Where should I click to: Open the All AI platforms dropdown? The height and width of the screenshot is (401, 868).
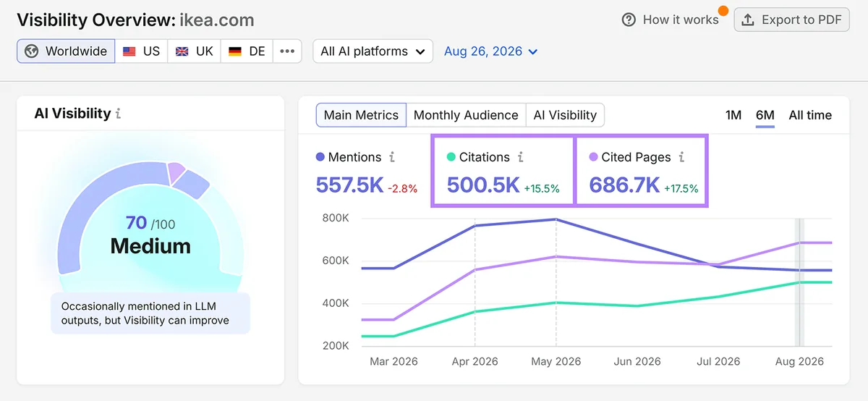pos(373,51)
